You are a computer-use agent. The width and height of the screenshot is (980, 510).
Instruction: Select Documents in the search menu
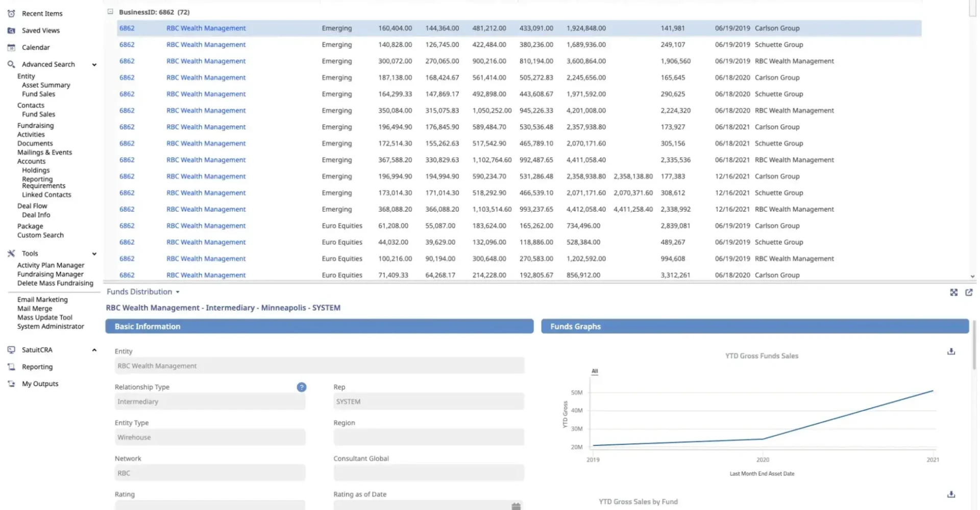pos(35,143)
